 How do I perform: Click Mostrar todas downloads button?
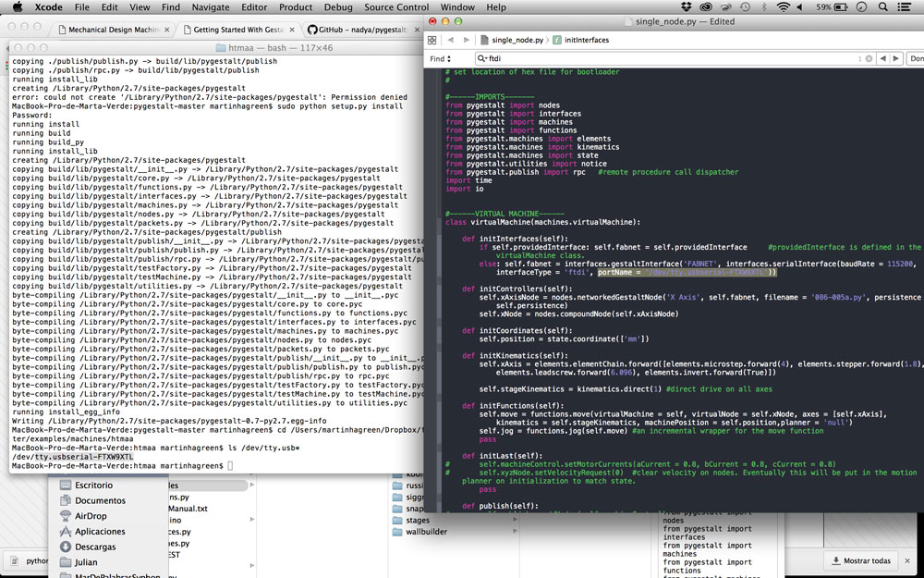click(x=860, y=561)
